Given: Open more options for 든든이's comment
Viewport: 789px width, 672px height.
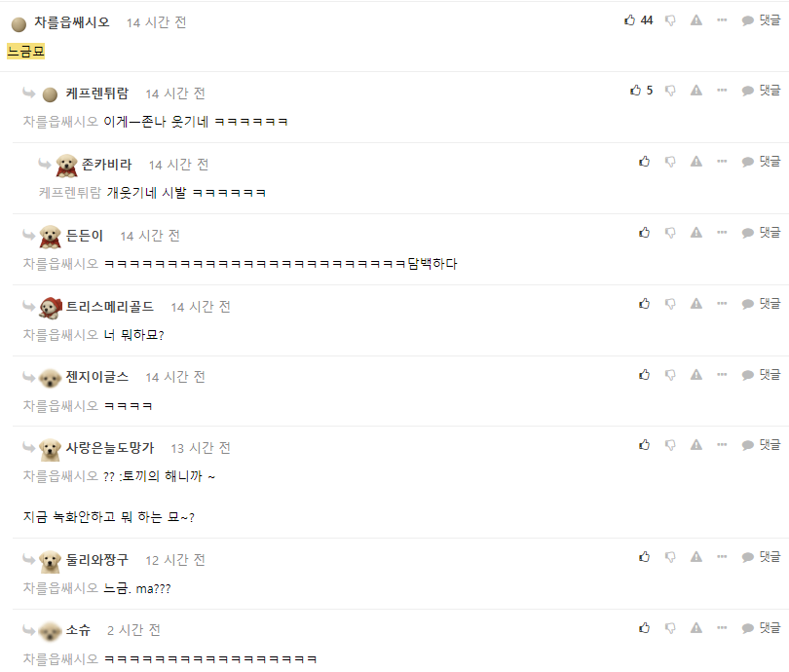Looking at the screenshot, I should pos(722,233).
